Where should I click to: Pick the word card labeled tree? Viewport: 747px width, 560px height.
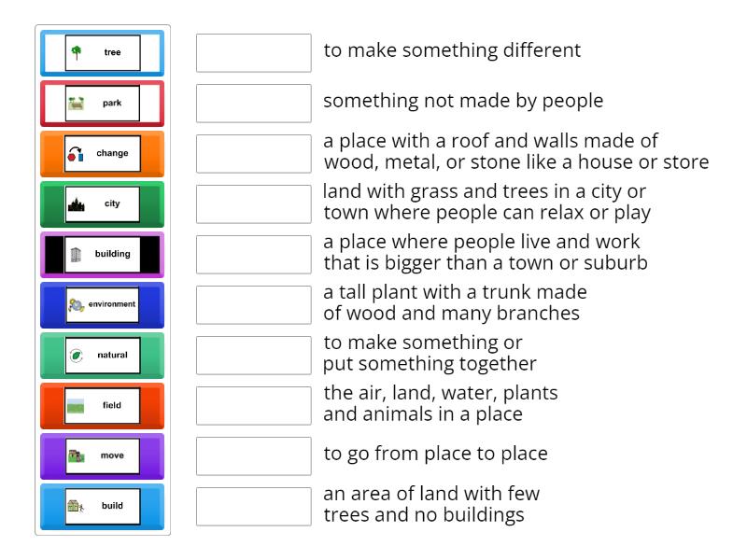click(102, 53)
